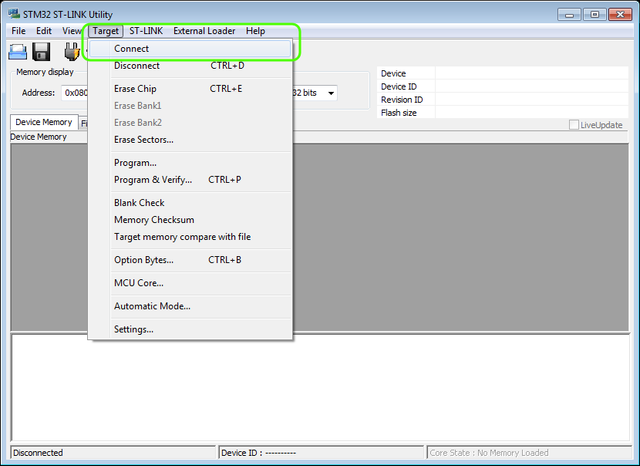This screenshot has height=466, width=640.
Task: Click the Save floppy disk icon
Action: click(41, 52)
